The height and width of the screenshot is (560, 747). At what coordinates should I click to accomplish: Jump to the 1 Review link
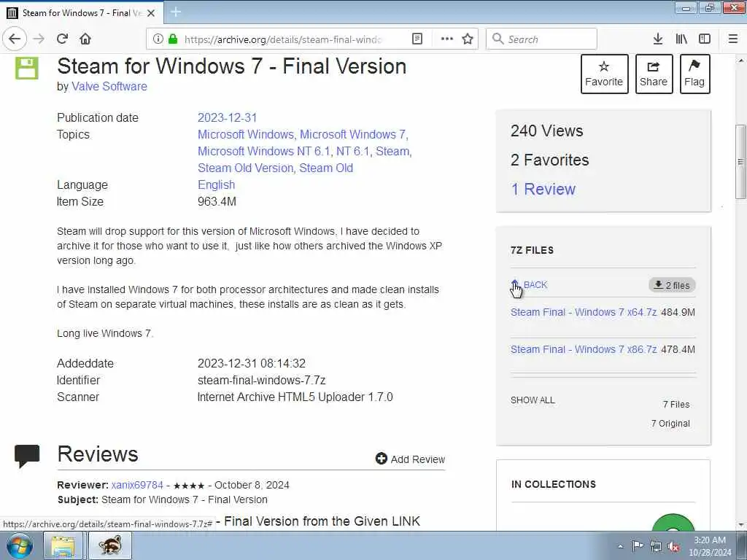point(543,189)
